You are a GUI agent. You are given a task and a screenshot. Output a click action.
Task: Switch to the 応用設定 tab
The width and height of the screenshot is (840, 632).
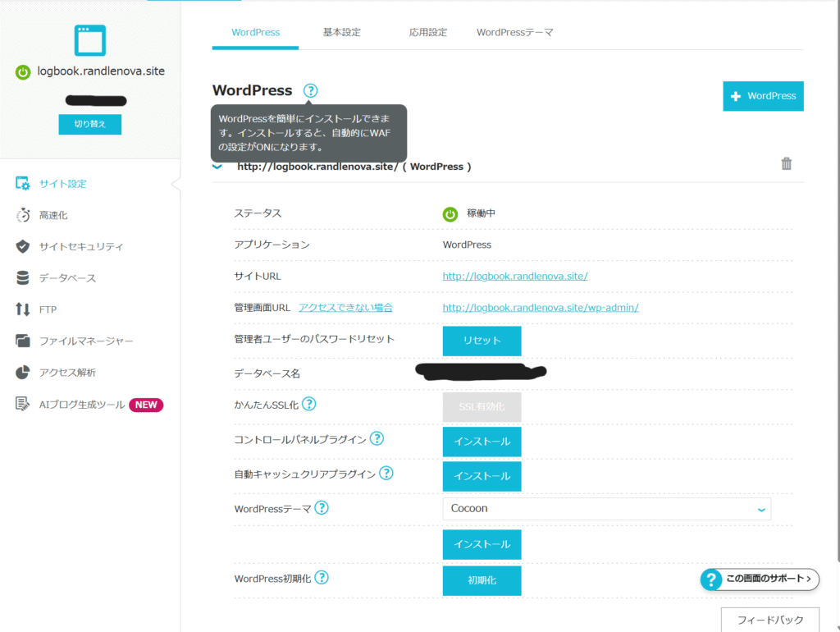point(428,33)
